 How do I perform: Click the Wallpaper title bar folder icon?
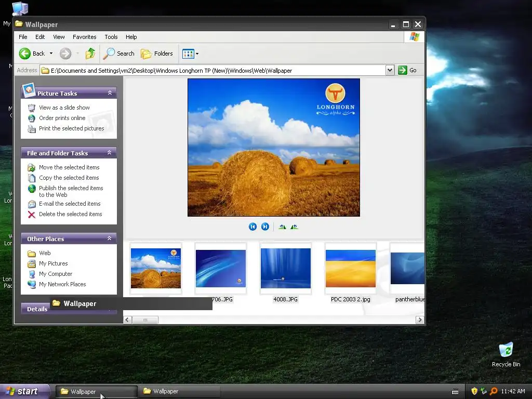(19, 24)
